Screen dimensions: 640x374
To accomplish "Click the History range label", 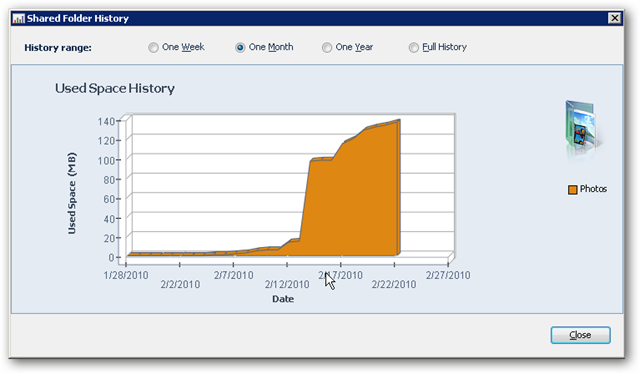I will (58, 48).
